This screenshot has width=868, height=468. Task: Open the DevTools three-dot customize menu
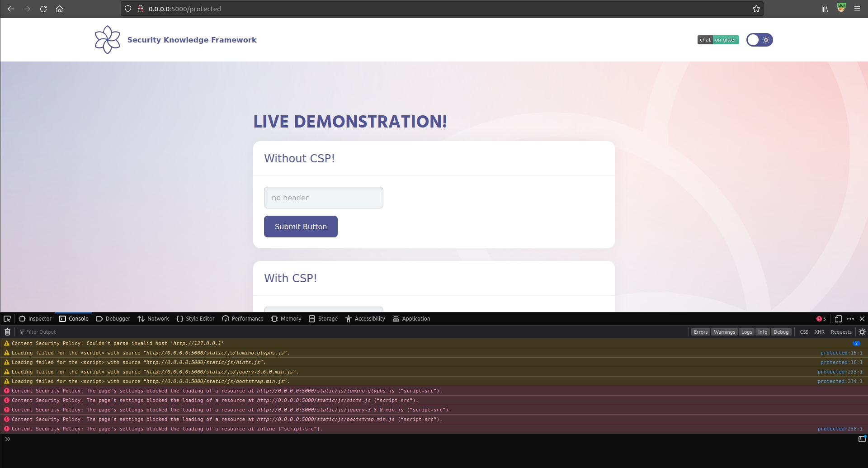point(850,319)
